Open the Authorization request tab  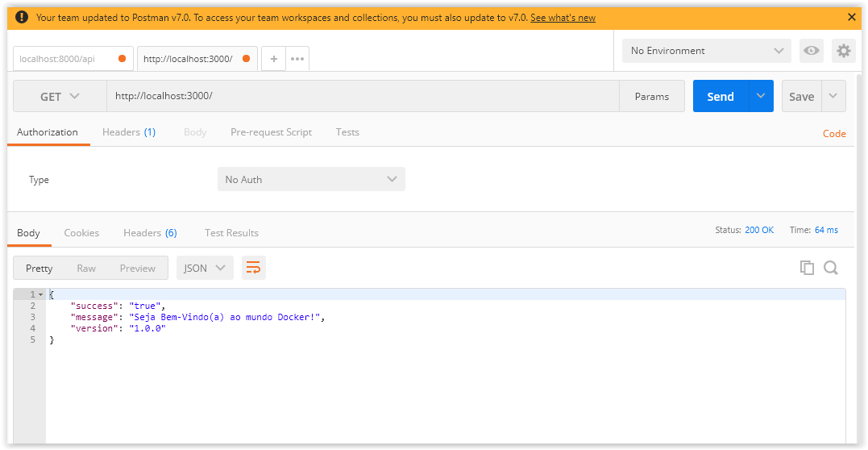point(48,132)
